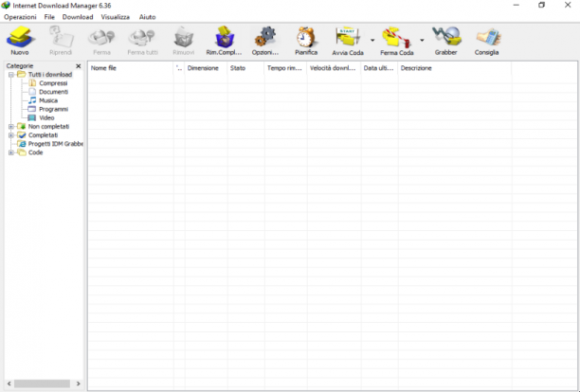Click the Avvia Coda icon
Viewport: 580px width, 392px height.
[347, 37]
